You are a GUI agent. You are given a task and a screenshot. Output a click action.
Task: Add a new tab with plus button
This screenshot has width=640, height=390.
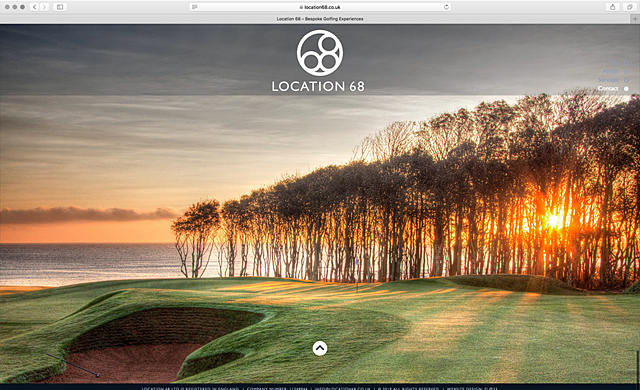pyautogui.click(x=635, y=19)
